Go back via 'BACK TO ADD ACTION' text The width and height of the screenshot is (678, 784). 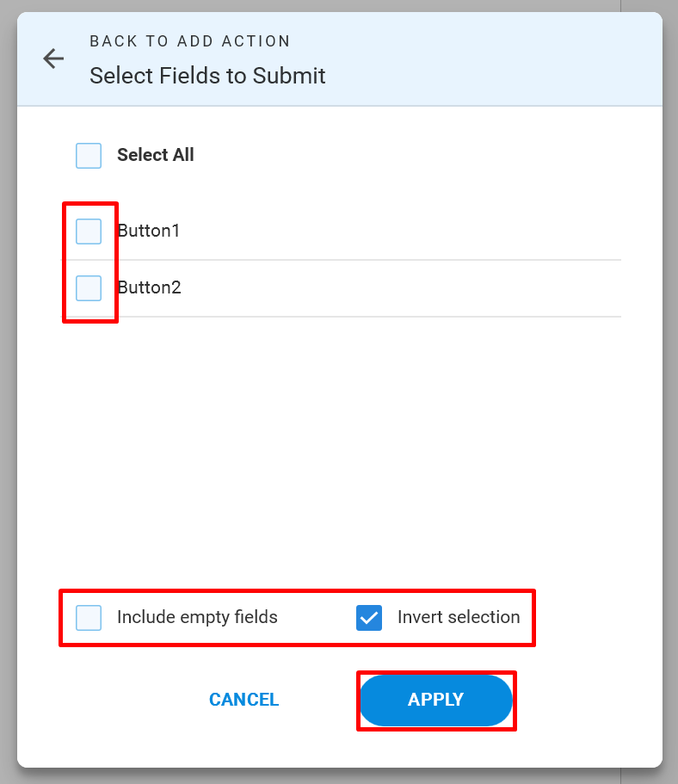[x=190, y=41]
